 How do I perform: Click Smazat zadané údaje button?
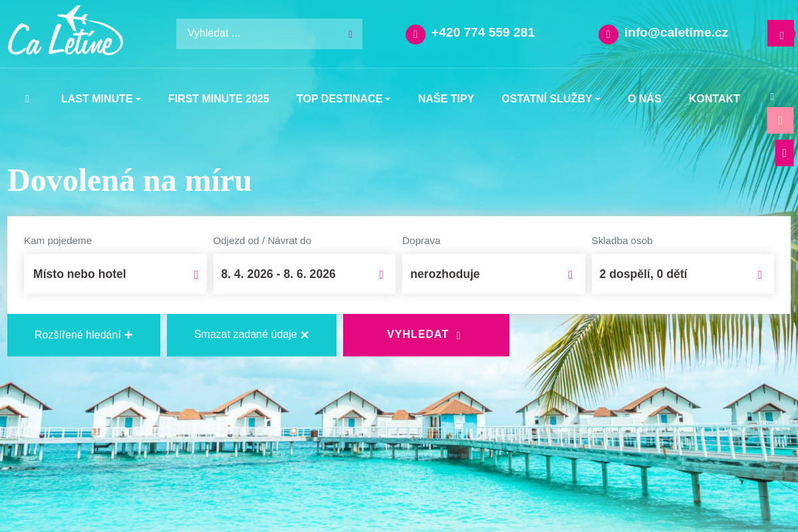[251, 335]
